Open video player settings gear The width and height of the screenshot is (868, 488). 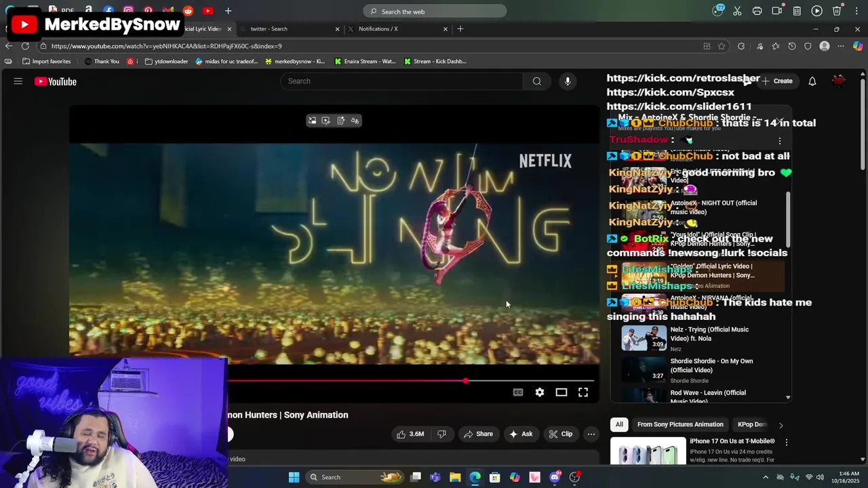pos(540,392)
